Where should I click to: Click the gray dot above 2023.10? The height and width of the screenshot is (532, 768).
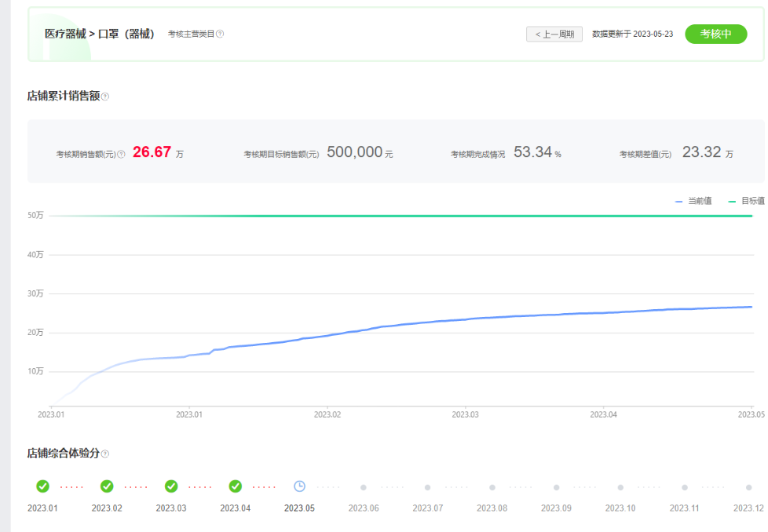coord(620,487)
